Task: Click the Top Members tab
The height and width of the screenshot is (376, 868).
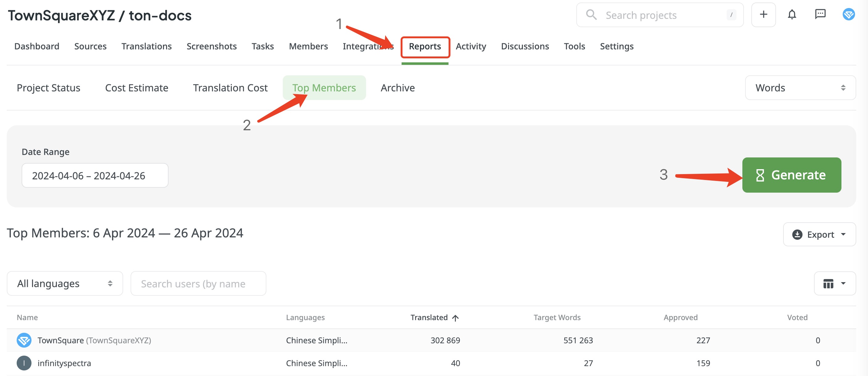Action: [324, 87]
